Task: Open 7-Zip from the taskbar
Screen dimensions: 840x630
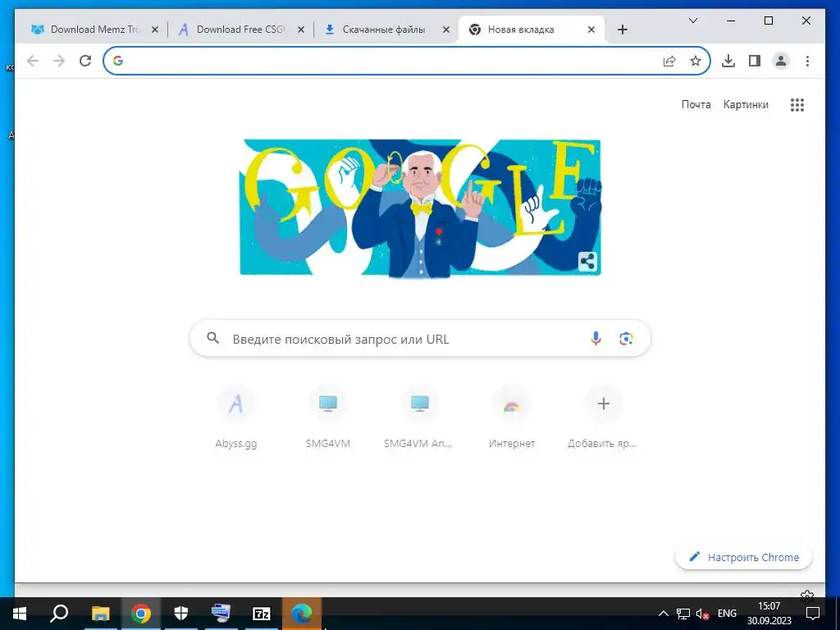Action: 262,613
